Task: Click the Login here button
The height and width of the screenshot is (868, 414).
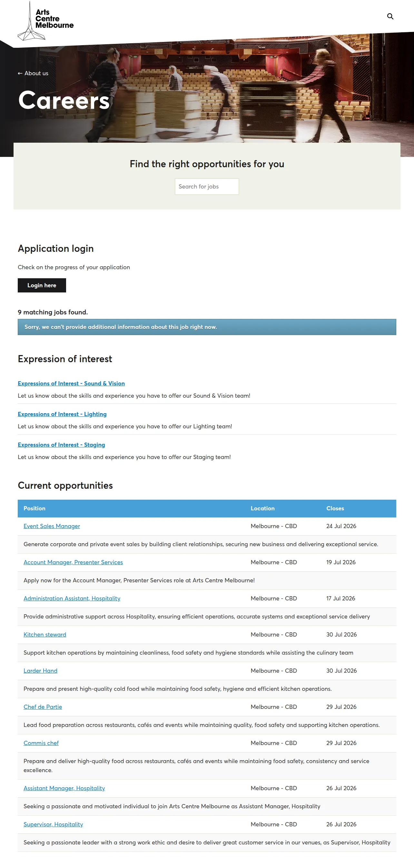Action: pos(42,285)
